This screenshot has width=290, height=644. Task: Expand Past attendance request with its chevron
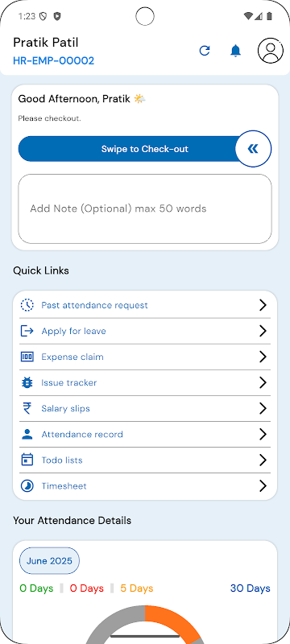[263, 305]
